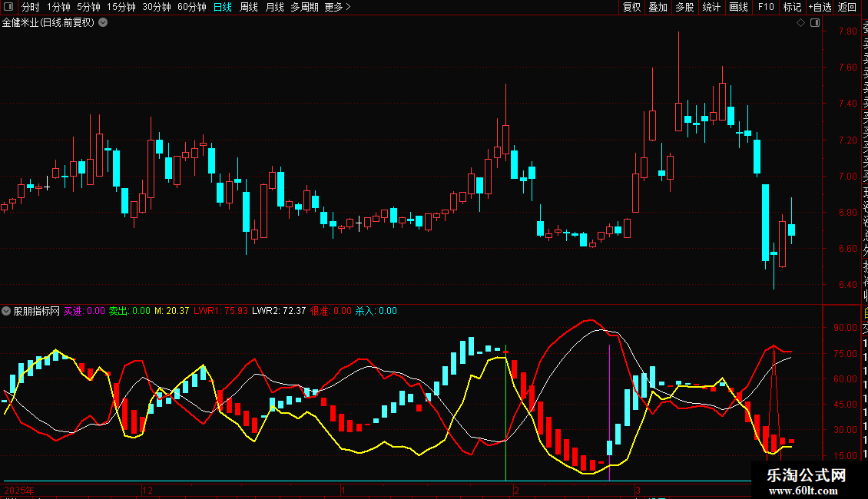Click the month 2 marker on time axis
Image resolution: width=868 pixels, height=499 pixels.
click(516, 490)
